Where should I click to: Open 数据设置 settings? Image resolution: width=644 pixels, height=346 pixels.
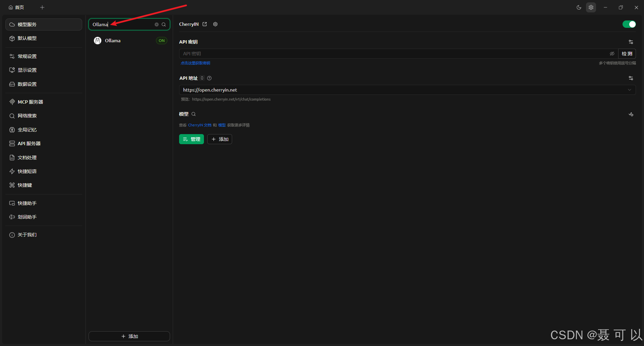coord(44,84)
